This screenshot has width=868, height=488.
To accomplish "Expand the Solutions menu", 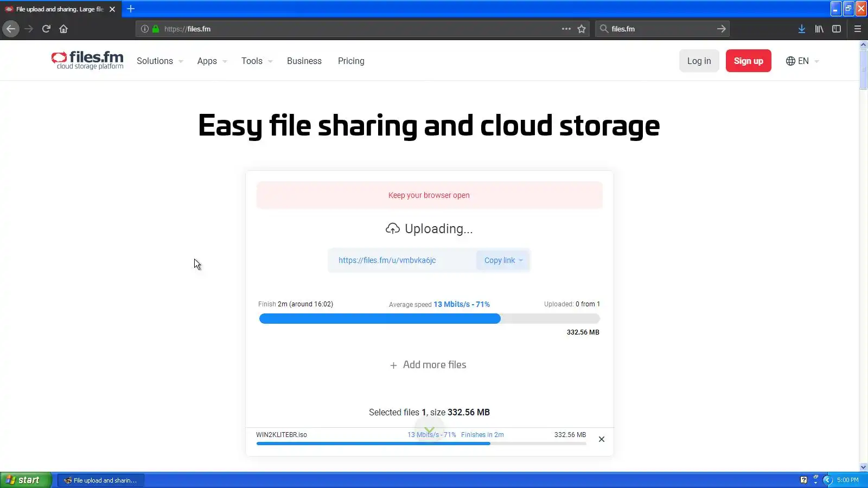I will tap(160, 61).
